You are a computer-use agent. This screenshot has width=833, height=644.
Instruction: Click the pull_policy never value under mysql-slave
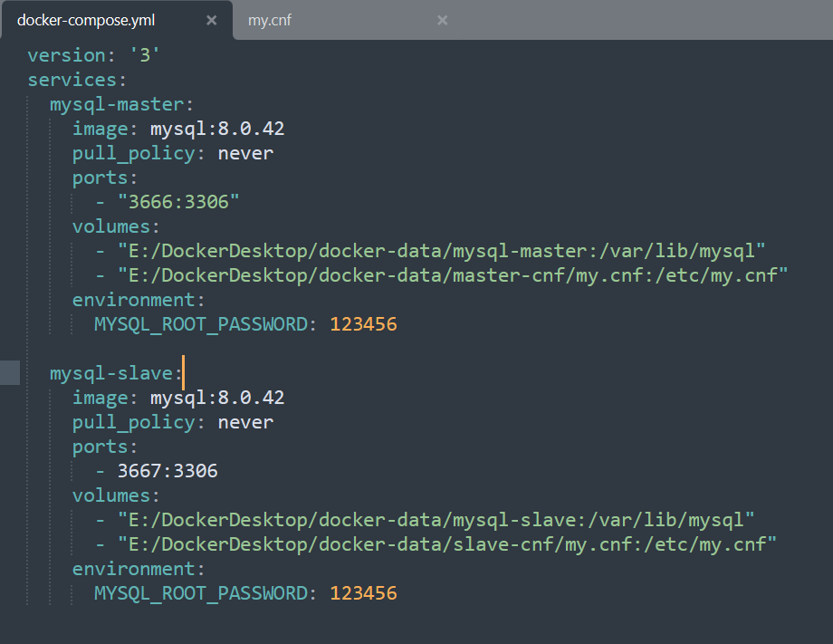[245, 421]
